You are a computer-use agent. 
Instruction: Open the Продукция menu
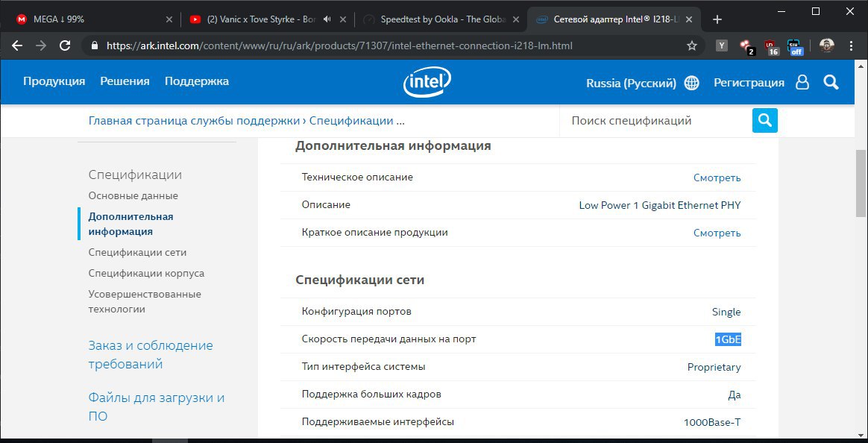54,81
